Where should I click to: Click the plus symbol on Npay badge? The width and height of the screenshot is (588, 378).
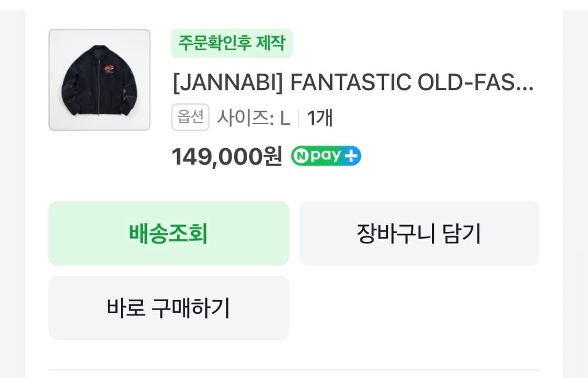tap(352, 155)
